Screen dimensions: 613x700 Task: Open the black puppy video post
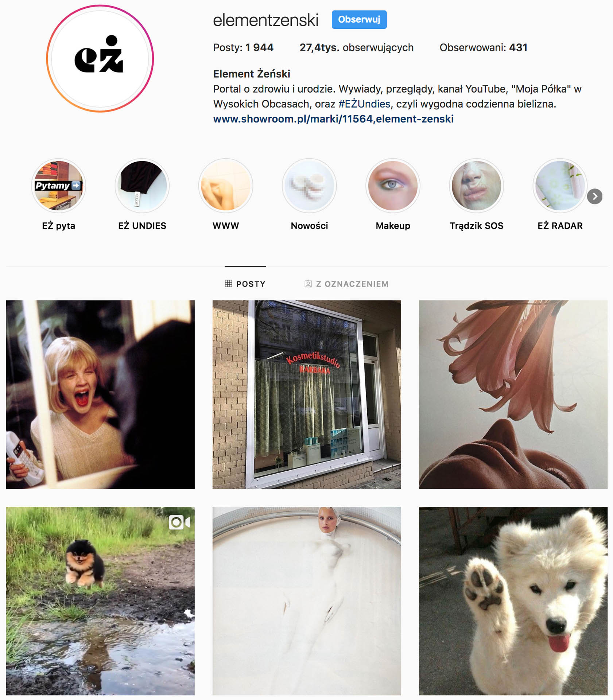pos(100,601)
